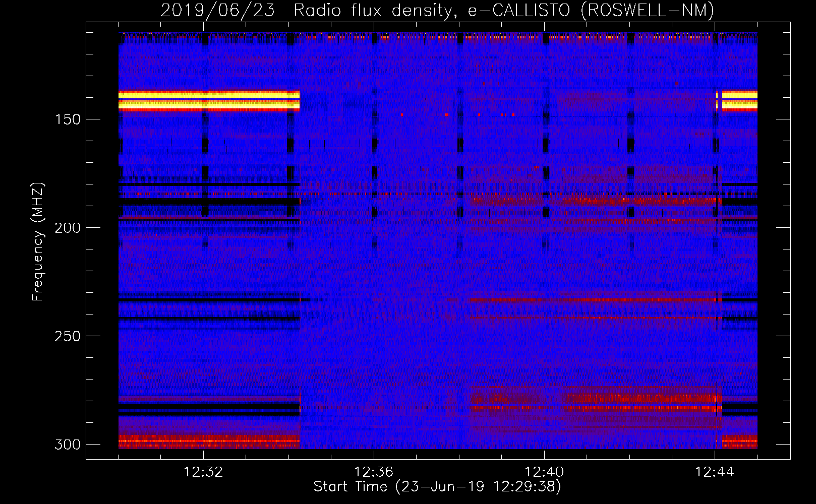Click the 12:32 time tick label
The width and height of the screenshot is (816, 504).
coord(203,472)
